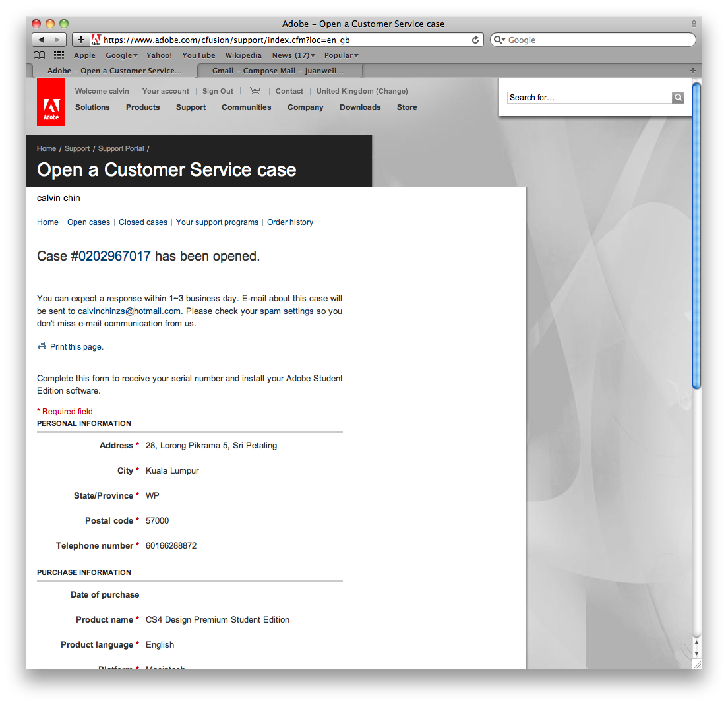728x705 pixels.
Task: Open the Solutions menu
Action: click(x=92, y=107)
